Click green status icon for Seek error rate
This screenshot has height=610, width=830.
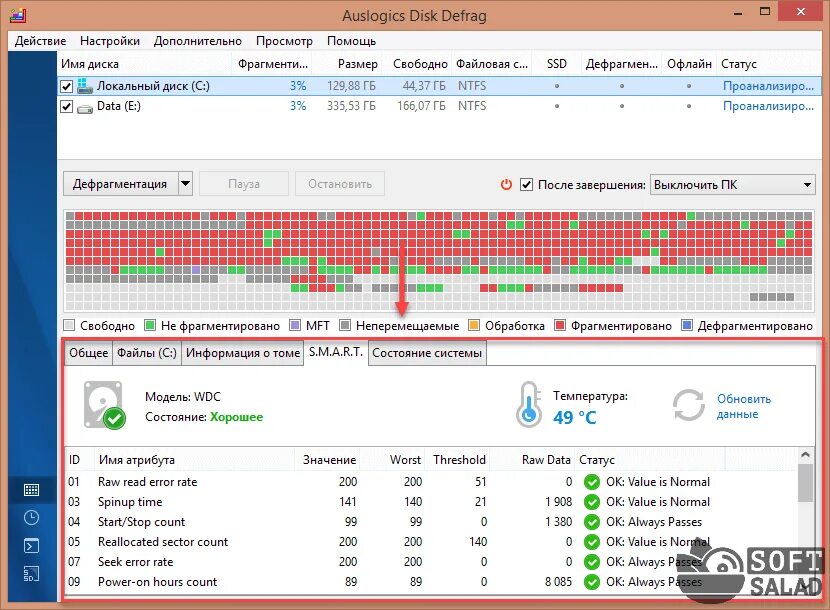pyautogui.click(x=591, y=562)
